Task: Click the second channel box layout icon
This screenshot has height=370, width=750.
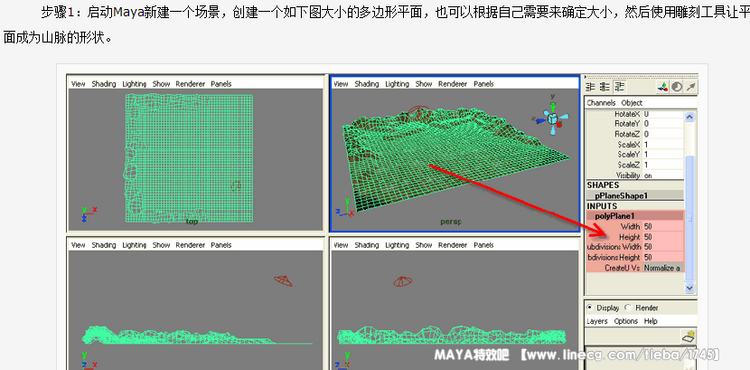Action: [605, 87]
